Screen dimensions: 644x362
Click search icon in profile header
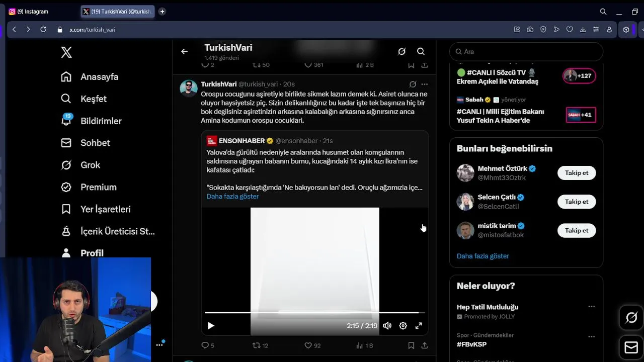pyautogui.click(x=421, y=51)
